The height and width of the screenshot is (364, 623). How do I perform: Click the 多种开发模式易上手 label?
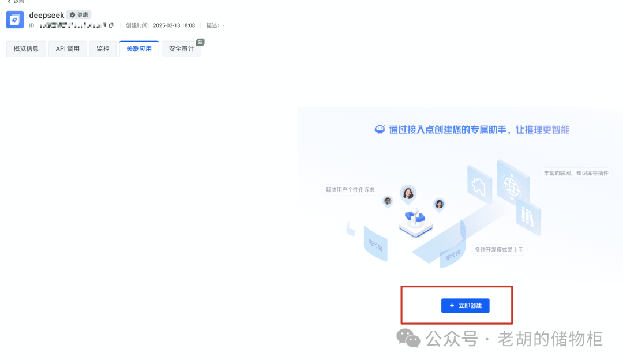[499, 250]
